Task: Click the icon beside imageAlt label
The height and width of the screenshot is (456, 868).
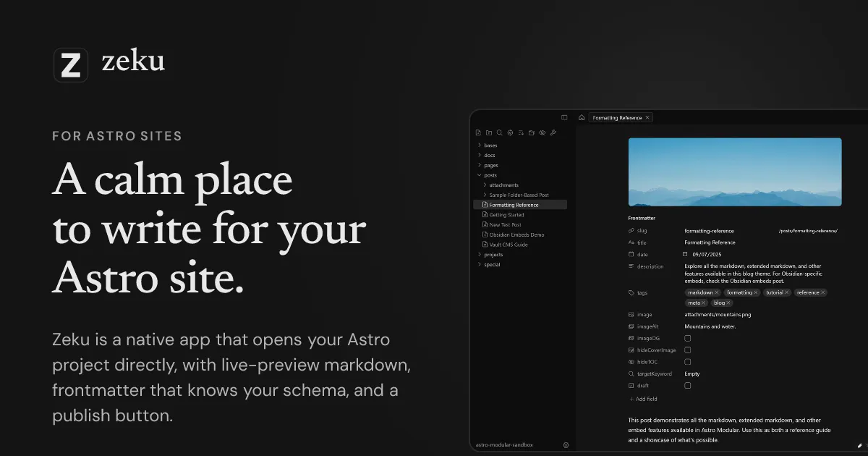Action: click(x=631, y=326)
